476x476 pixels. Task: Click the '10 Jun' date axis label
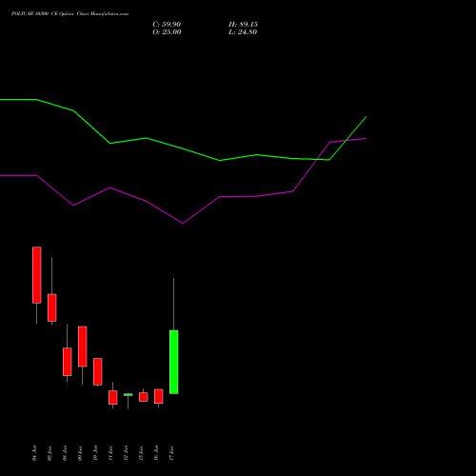(x=95, y=453)
